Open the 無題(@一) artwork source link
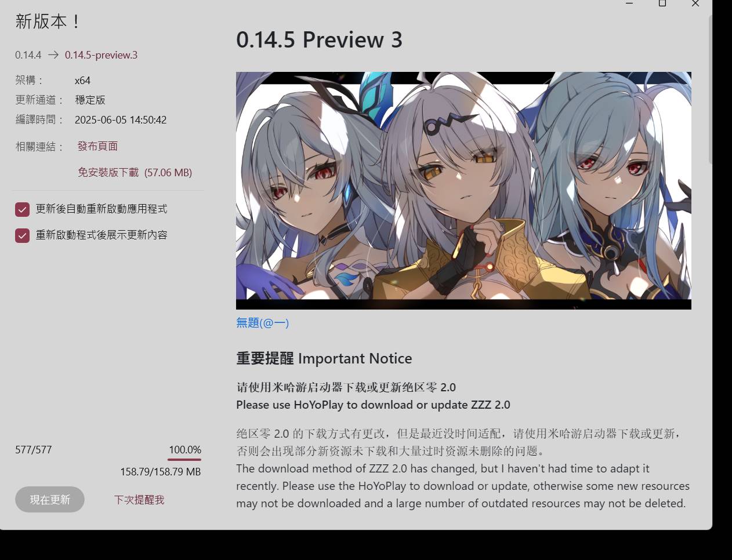732x560 pixels. pos(262,323)
